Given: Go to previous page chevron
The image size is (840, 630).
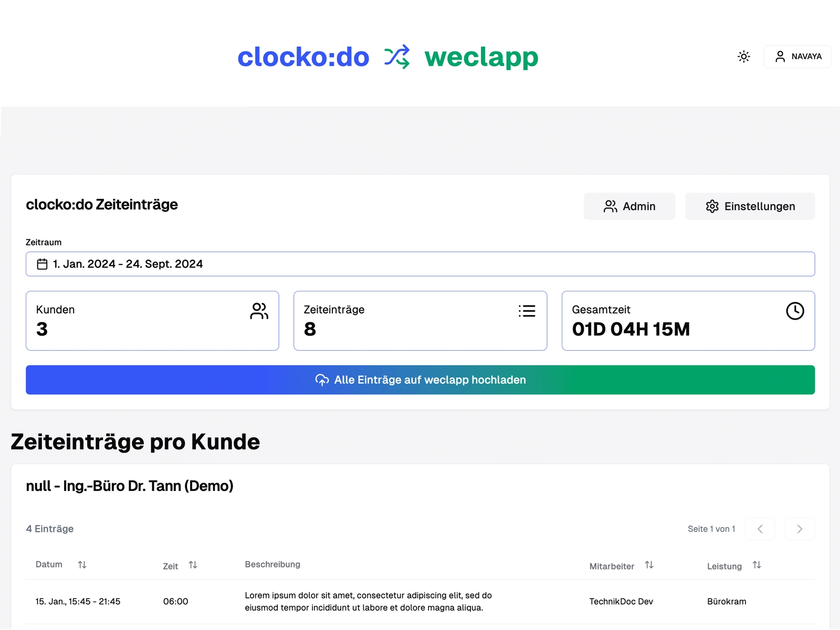Looking at the screenshot, I should (760, 529).
